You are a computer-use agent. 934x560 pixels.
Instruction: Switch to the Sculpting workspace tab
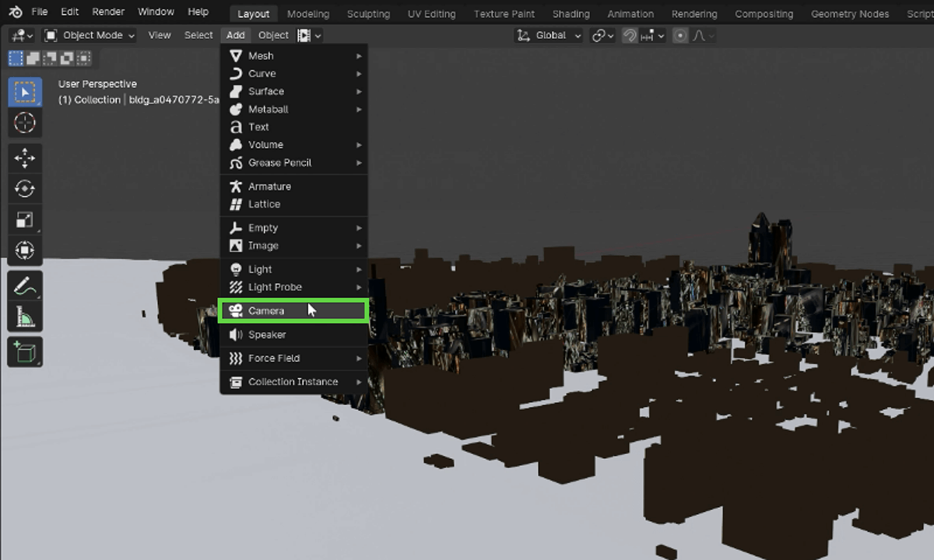[369, 14]
